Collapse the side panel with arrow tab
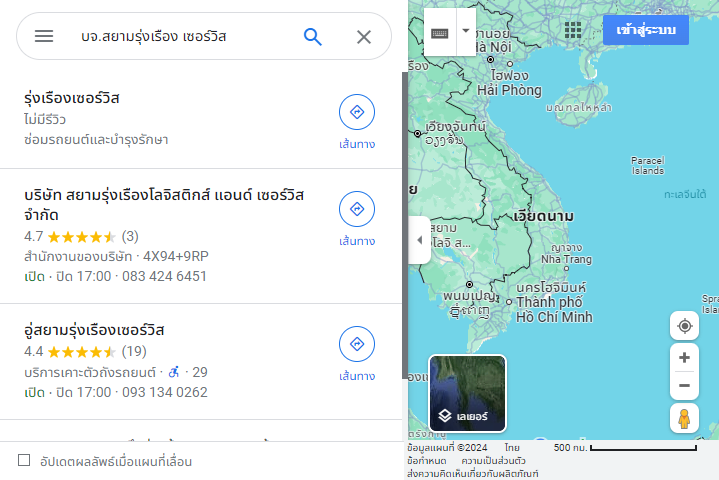719x480 pixels. tap(420, 240)
